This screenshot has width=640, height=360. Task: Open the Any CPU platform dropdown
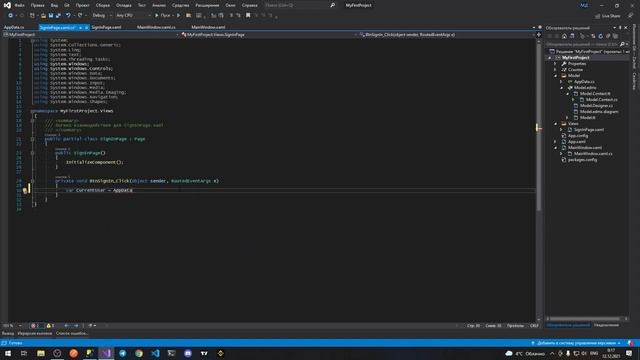133,16
